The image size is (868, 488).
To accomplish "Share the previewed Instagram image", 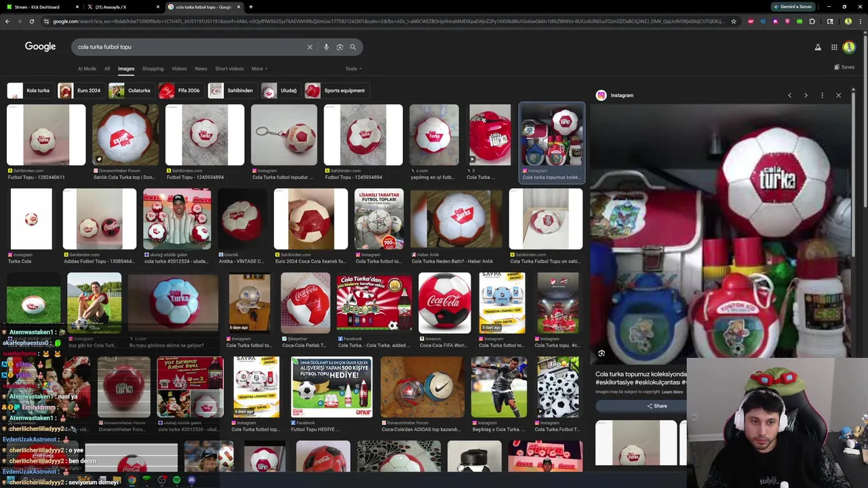I will (x=656, y=406).
